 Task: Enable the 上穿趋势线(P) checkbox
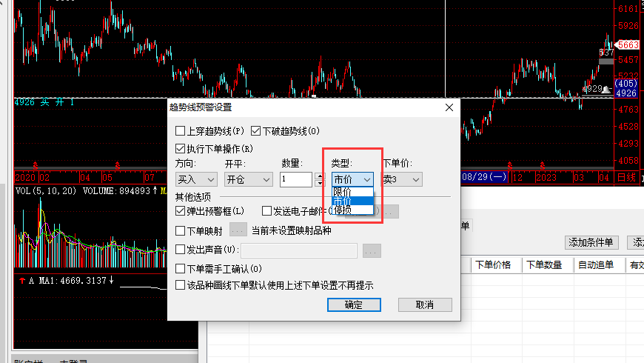coord(180,131)
